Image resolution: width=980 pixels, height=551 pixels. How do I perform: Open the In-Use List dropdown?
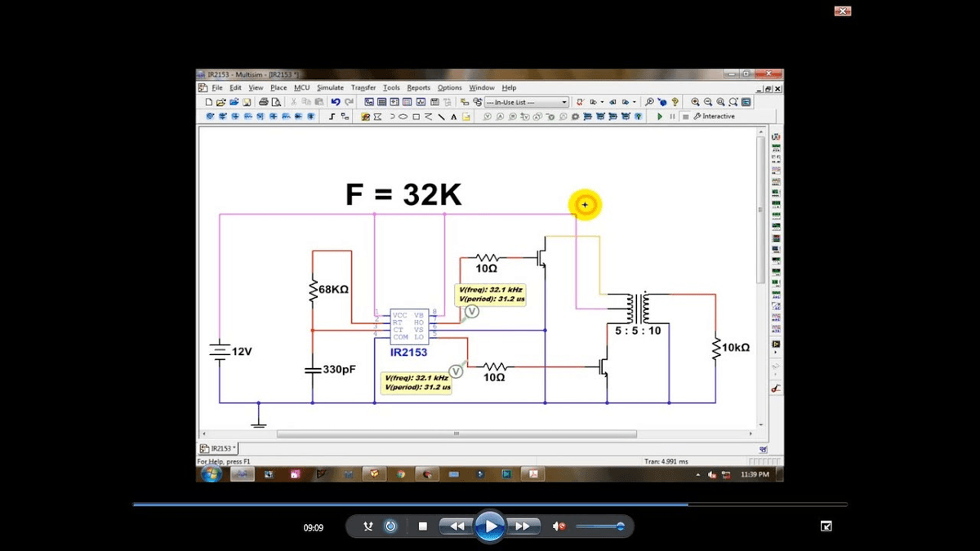(527, 102)
